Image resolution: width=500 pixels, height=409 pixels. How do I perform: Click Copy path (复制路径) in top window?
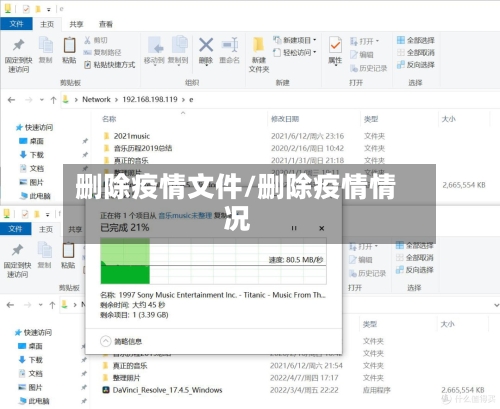(102, 52)
